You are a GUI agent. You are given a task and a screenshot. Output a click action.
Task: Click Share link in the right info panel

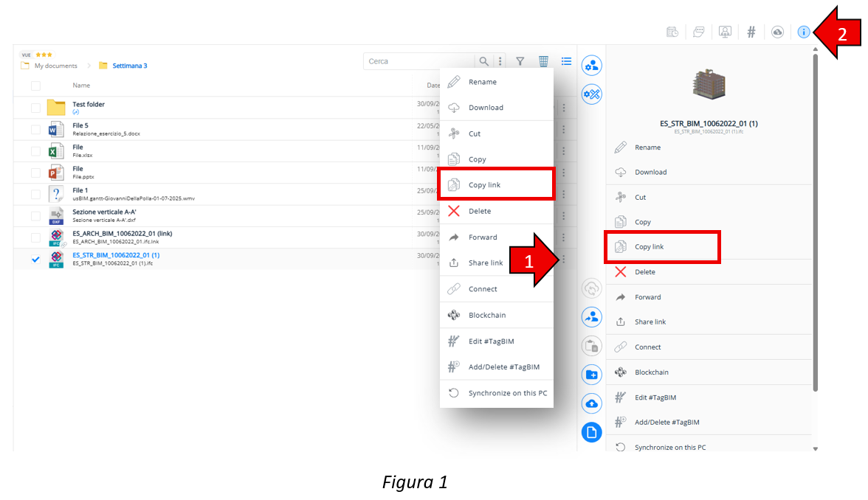tap(650, 322)
